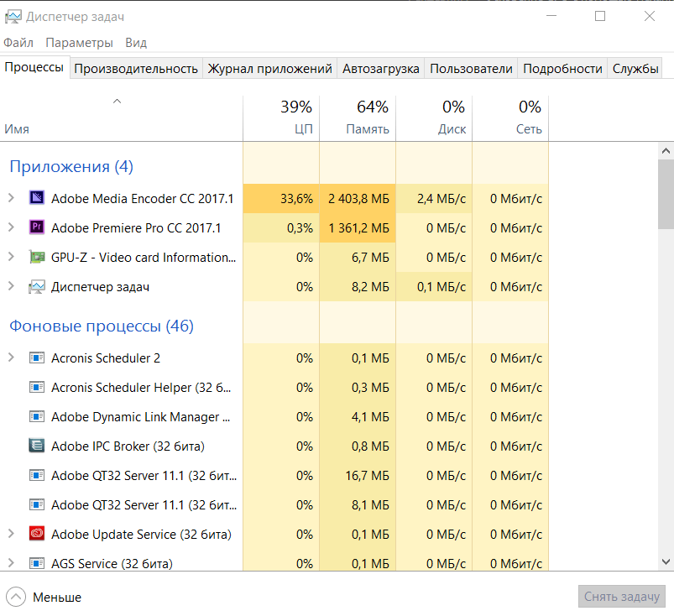Expand the Adobe Update Service row
The image size is (674, 616).
point(12,534)
